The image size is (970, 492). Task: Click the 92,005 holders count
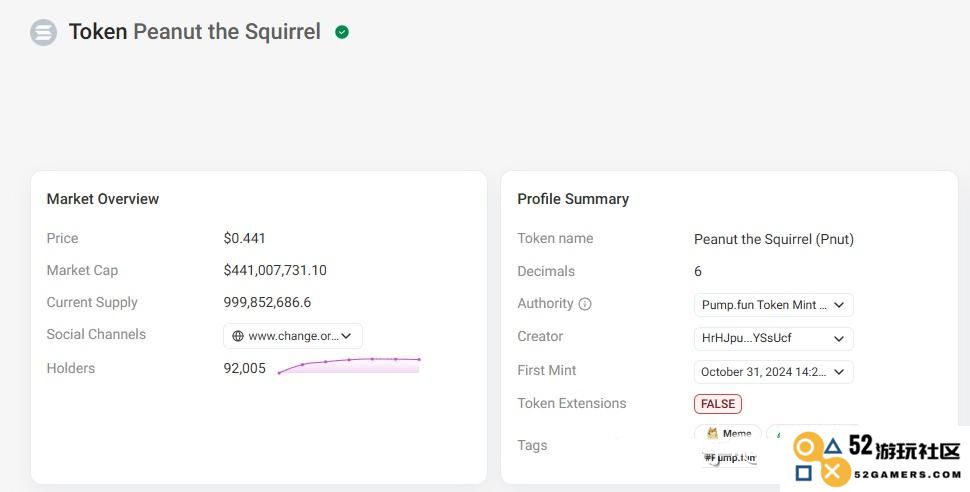244,368
